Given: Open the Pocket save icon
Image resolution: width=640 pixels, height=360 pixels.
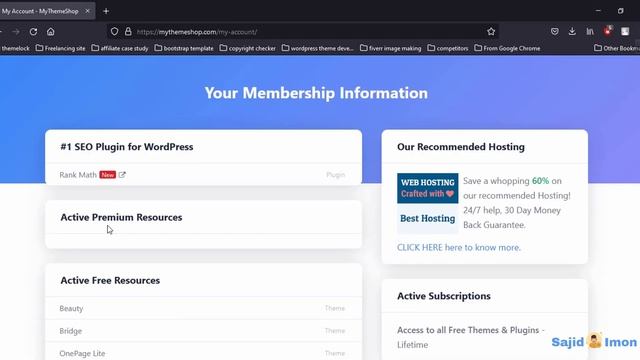Looking at the screenshot, I should click(554, 31).
